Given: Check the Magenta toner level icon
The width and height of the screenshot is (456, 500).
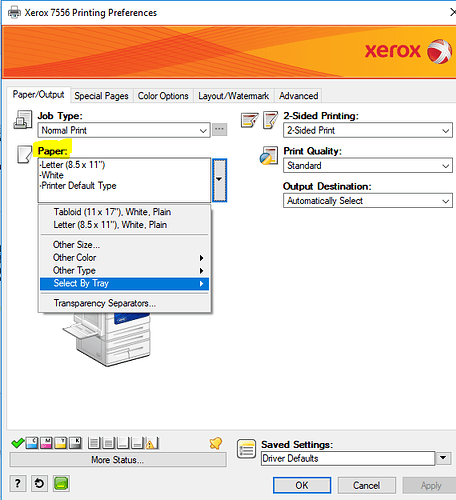Looking at the screenshot, I should [x=46, y=443].
